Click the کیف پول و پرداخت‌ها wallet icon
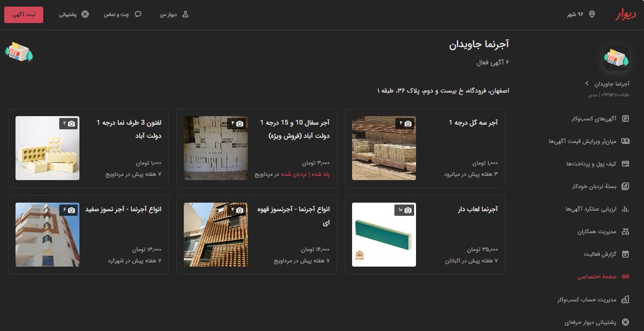The image size is (644, 331). (x=625, y=164)
